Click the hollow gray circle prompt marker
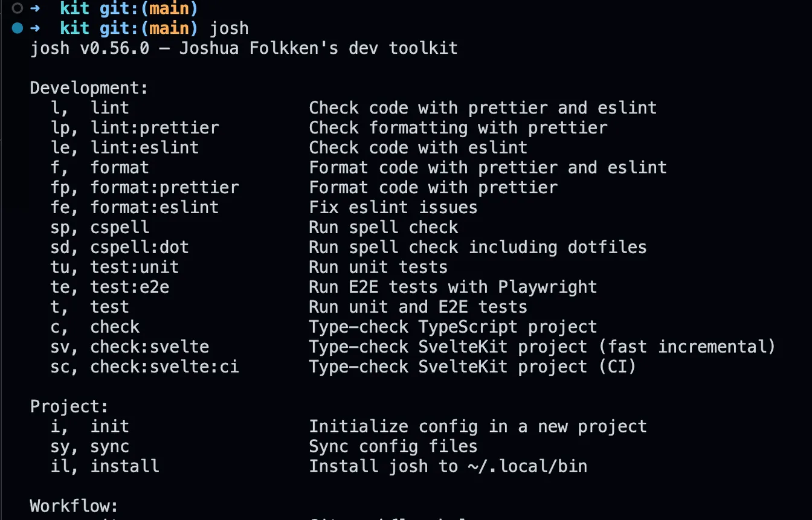812x520 pixels. pos(17,8)
